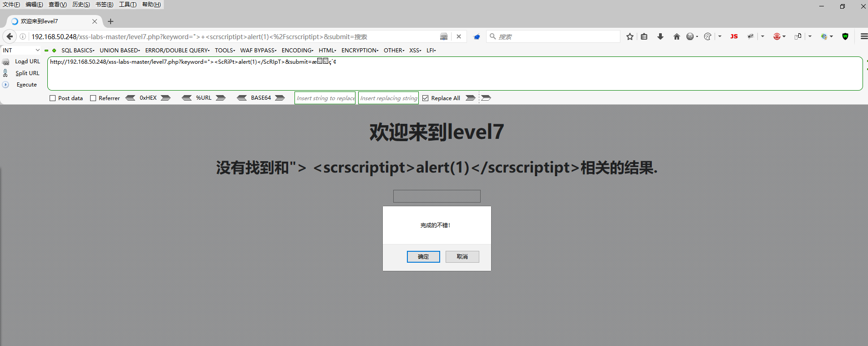Close the level7 tab
Viewport: 868px width, 346px height.
click(x=95, y=21)
